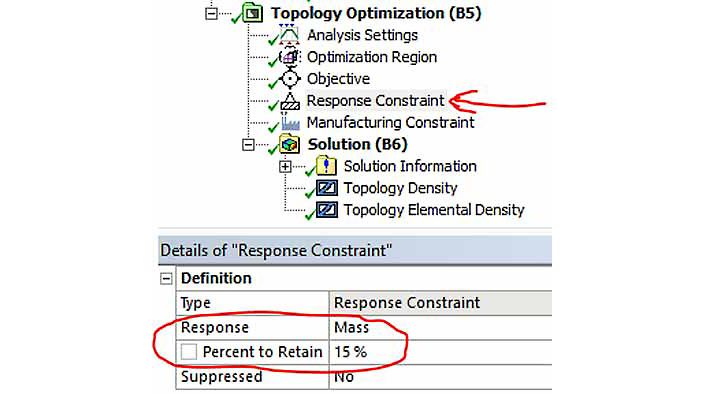Collapse the Solution (B6) branch
704x394 pixels.
[x=248, y=144]
